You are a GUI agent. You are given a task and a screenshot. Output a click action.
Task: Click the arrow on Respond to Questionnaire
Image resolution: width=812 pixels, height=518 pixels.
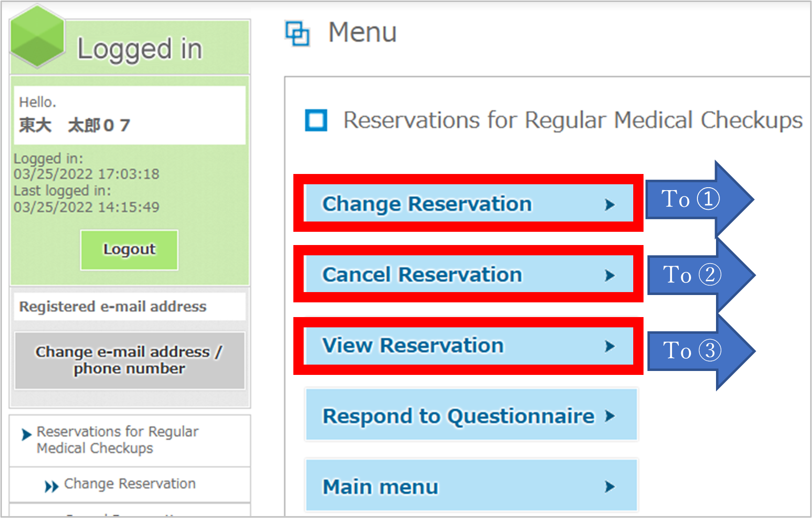click(x=609, y=416)
